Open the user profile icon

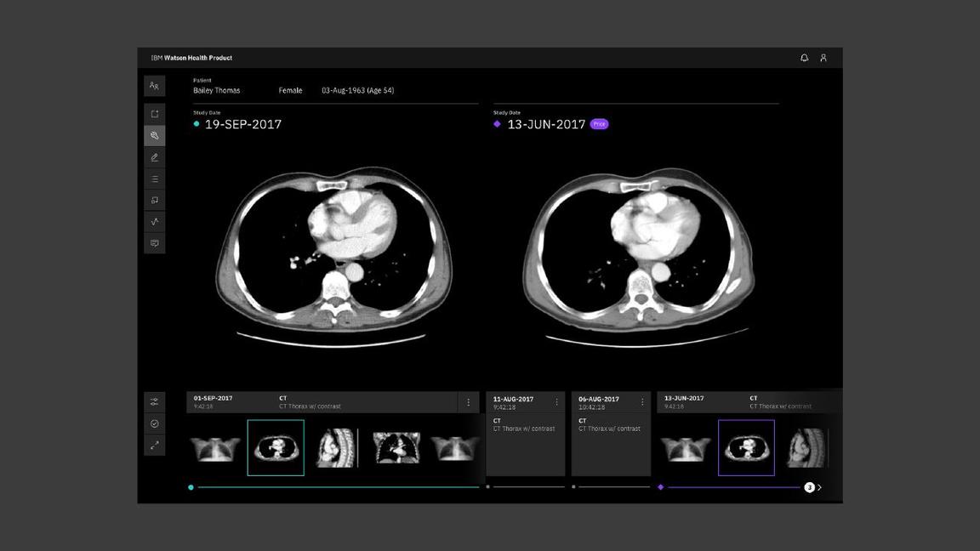pyautogui.click(x=822, y=55)
